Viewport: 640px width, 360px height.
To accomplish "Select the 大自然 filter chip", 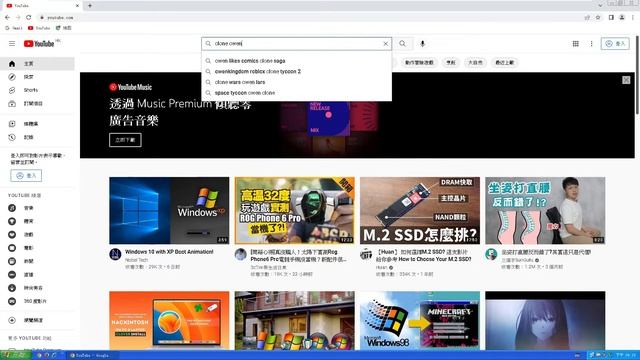I will (475, 62).
